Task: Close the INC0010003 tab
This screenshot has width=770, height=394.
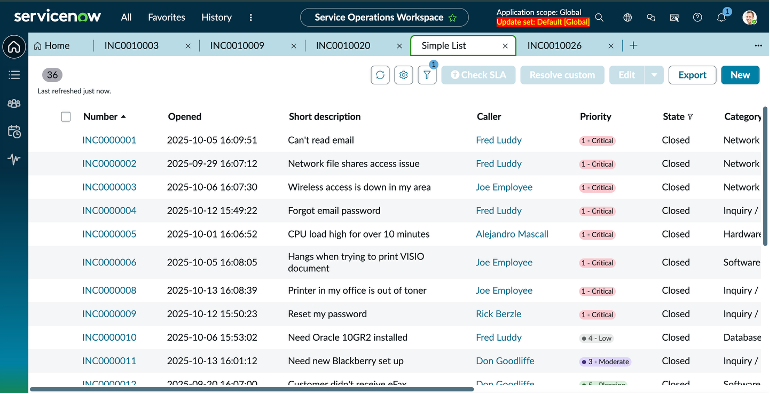Action: pyautogui.click(x=188, y=46)
